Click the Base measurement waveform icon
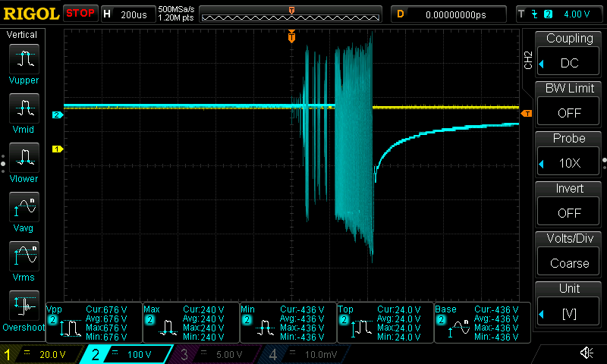The height and width of the screenshot is (364, 607). coord(459,328)
